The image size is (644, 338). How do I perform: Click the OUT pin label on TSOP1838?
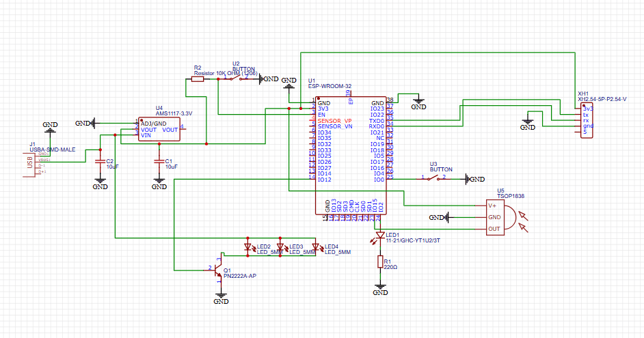coord(494,229)
